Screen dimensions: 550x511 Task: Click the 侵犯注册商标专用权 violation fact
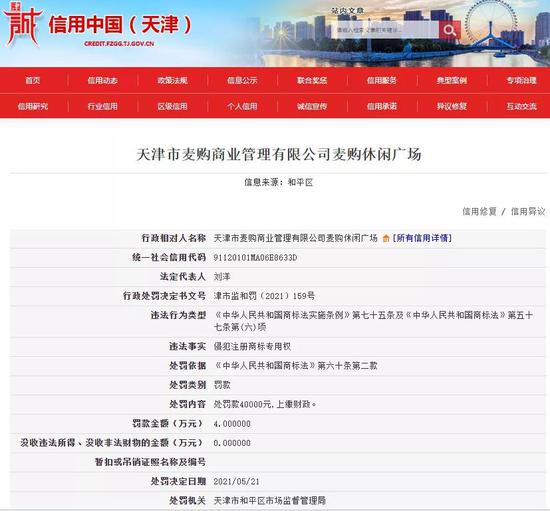[252, 347]
